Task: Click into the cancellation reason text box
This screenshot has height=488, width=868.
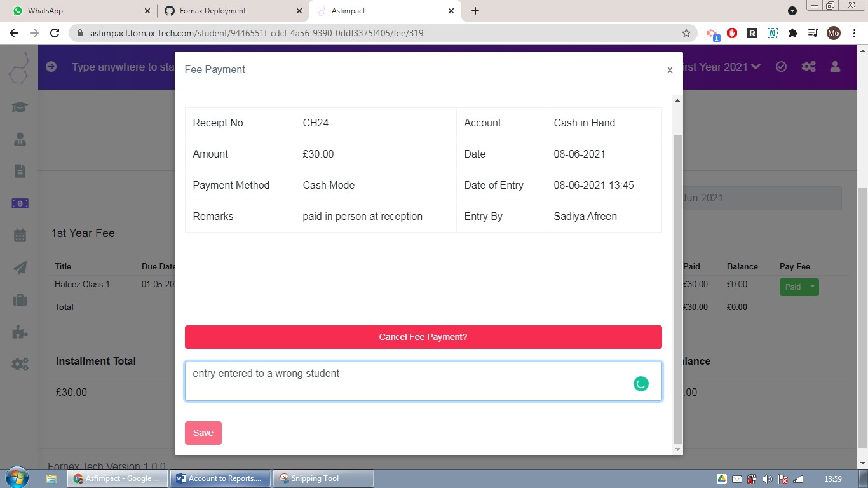Action: 423,381
